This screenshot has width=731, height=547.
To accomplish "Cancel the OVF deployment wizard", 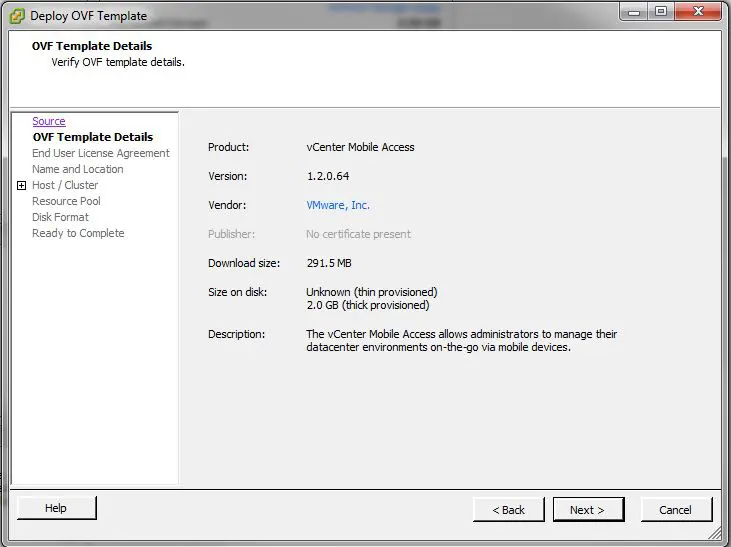I will [x=676, y=509].
